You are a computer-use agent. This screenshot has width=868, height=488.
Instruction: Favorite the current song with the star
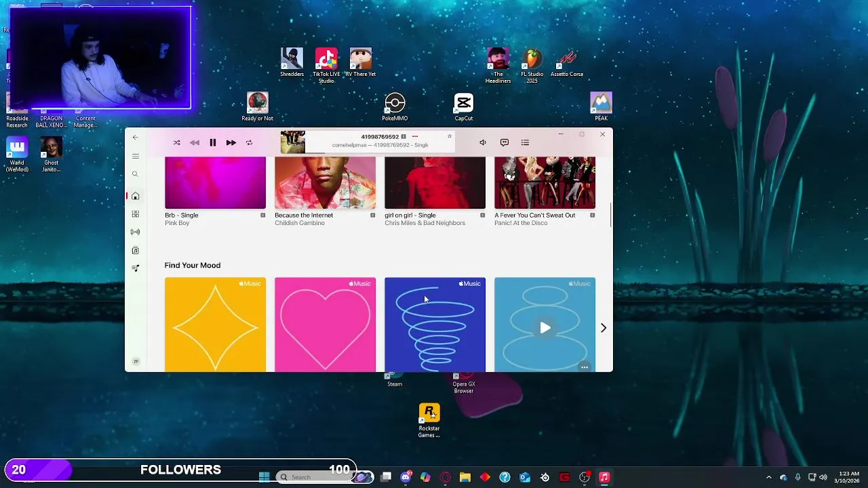449,137
